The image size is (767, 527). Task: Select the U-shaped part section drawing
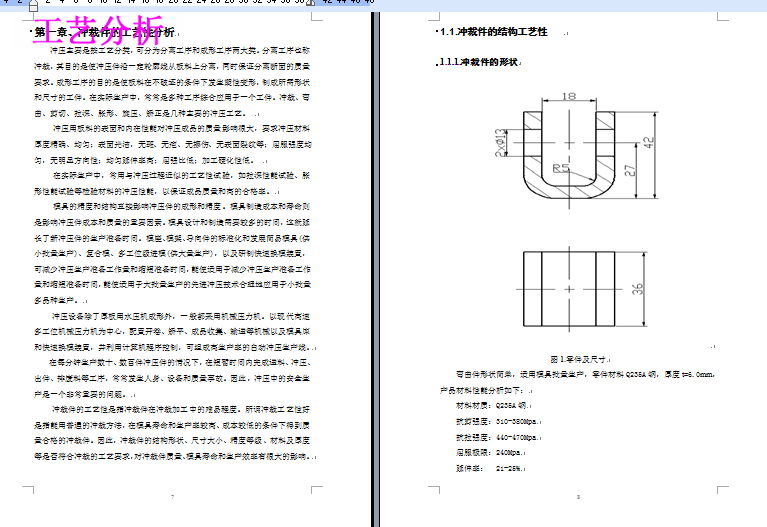point(569,155)
